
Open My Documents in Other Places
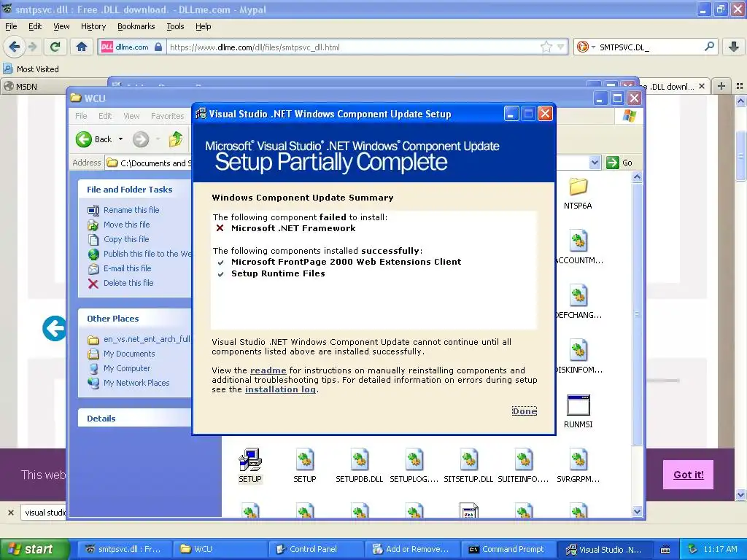click(x=129, y=354)
